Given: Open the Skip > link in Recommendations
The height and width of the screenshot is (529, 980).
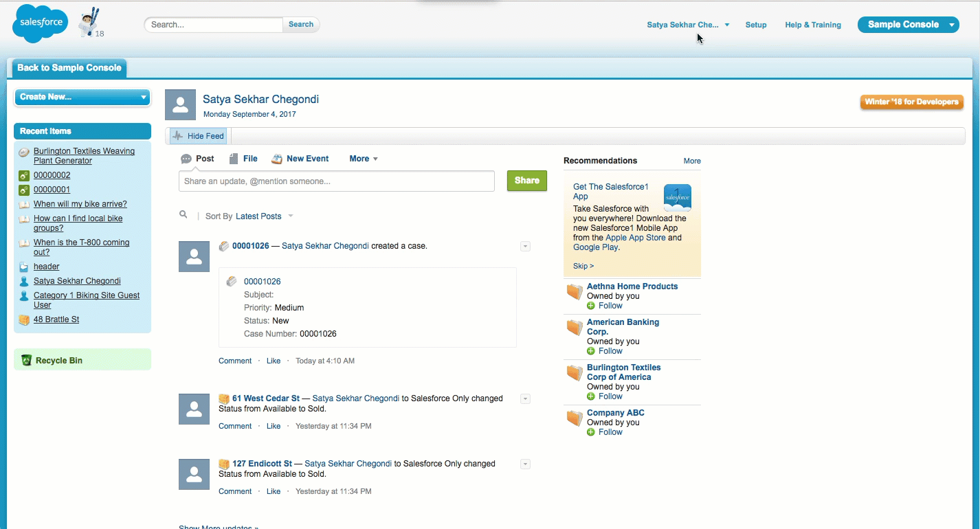Looking at the screenshot, I should (x=583, y=266).
